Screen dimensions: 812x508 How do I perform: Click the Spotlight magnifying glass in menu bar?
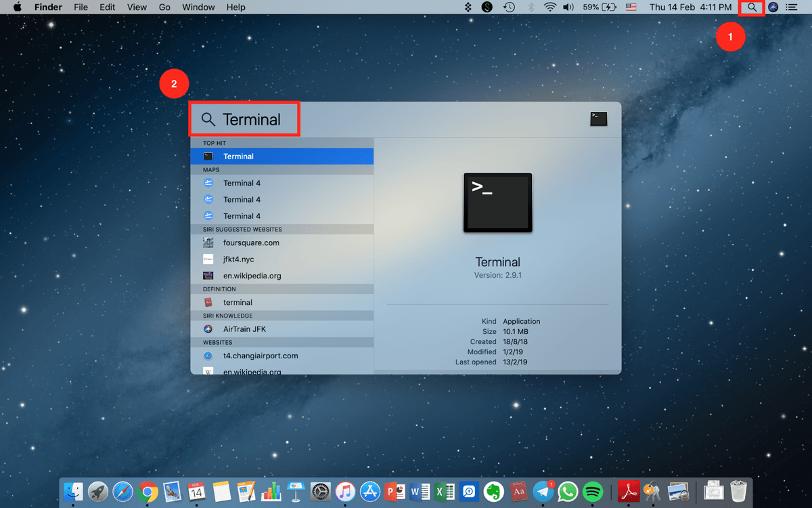click(x=752, y=7)
